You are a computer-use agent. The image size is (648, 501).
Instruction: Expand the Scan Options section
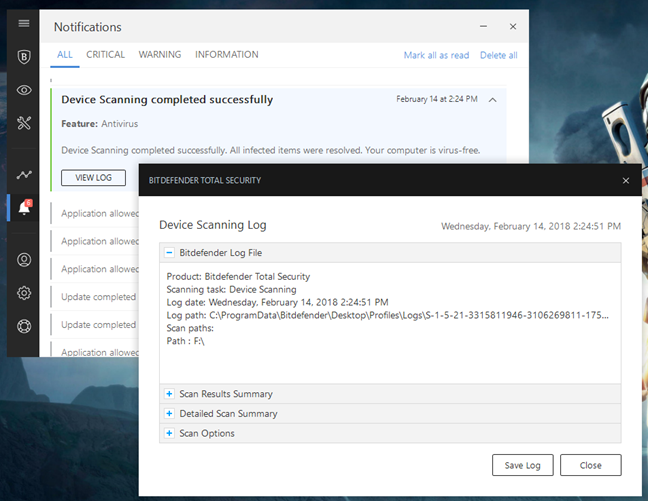point(170,433)
